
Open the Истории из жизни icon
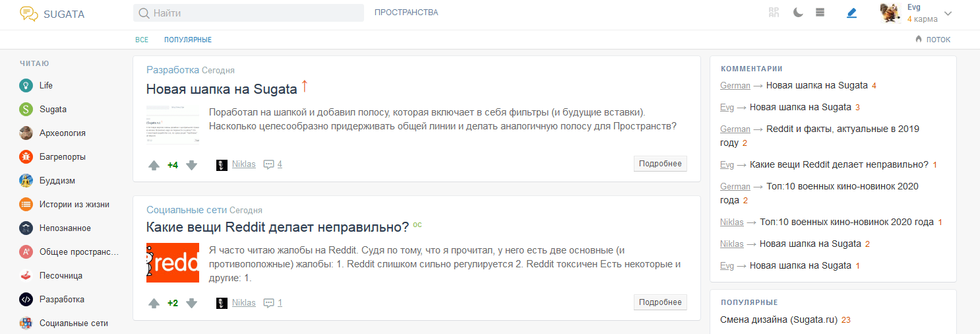point(26,204)
